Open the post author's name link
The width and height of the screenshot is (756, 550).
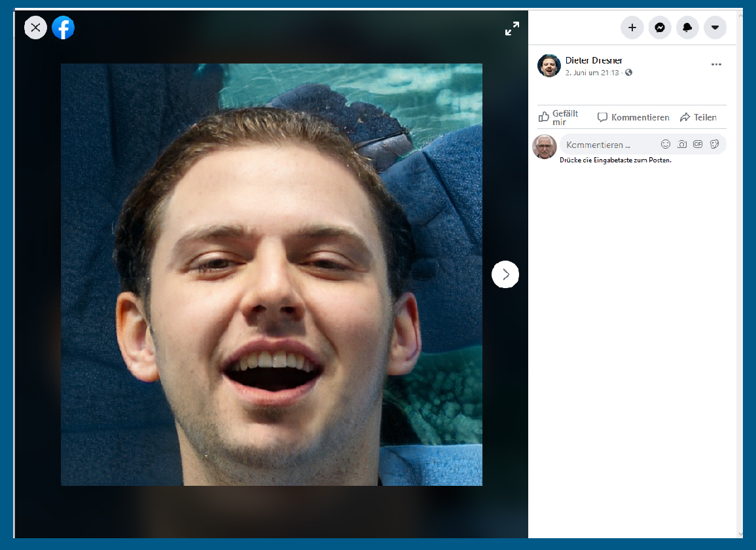593,60
